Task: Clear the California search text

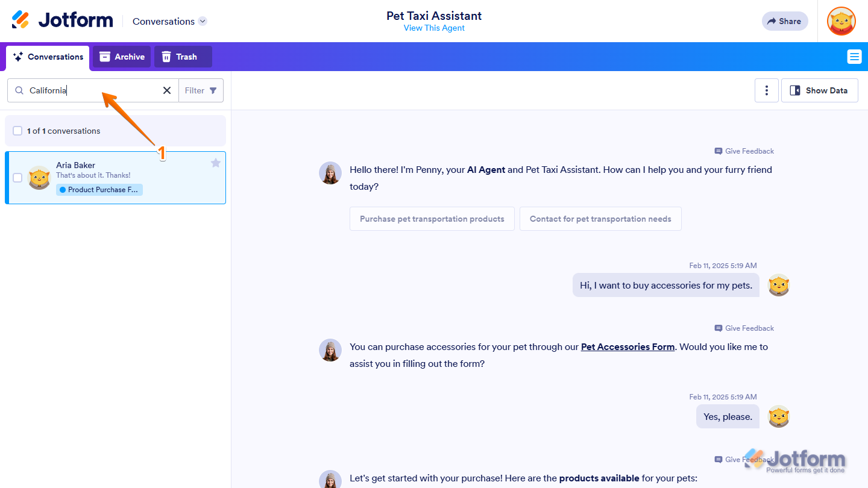Action: [x=167, y=90]
